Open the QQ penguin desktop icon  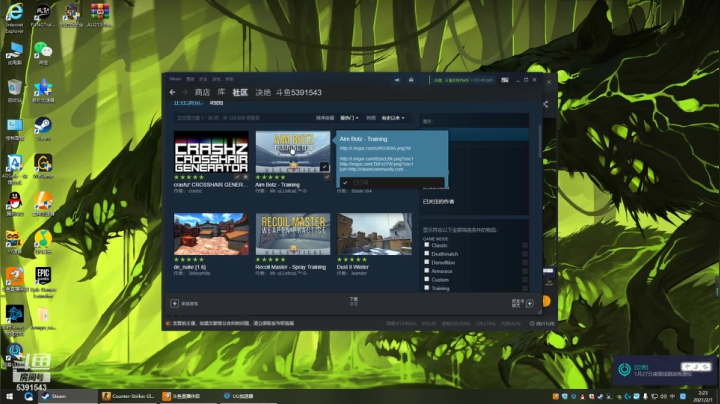15,204
